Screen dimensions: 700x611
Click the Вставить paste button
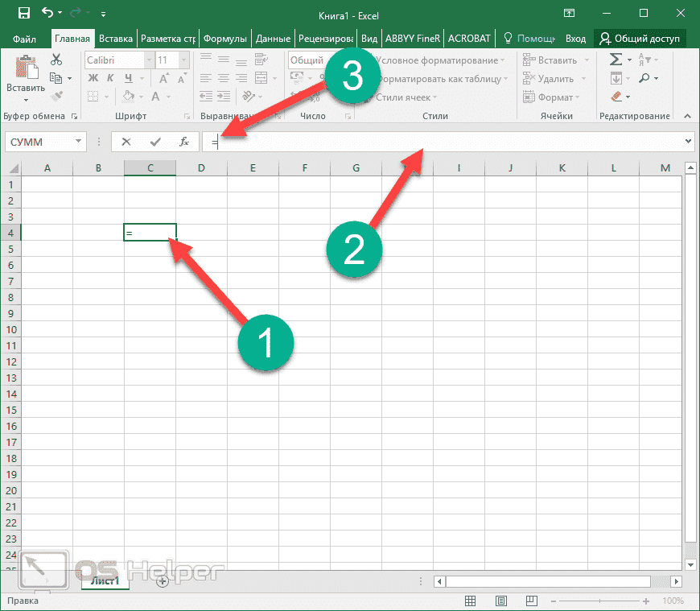coord(25,76)
